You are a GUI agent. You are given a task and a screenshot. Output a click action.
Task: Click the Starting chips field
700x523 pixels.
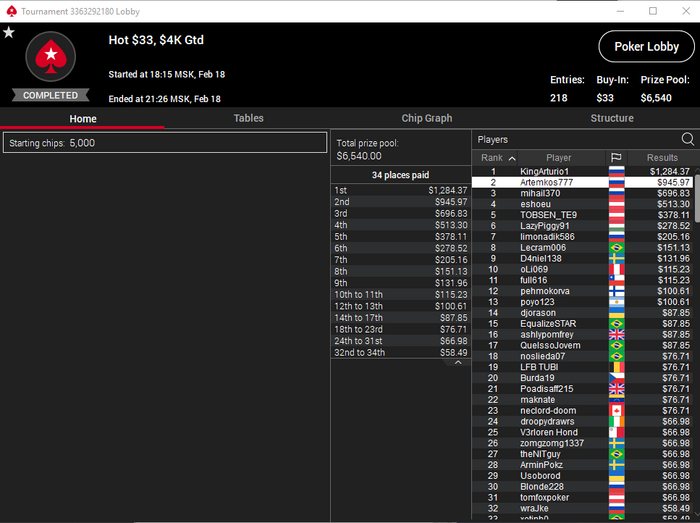coord(165,143)
